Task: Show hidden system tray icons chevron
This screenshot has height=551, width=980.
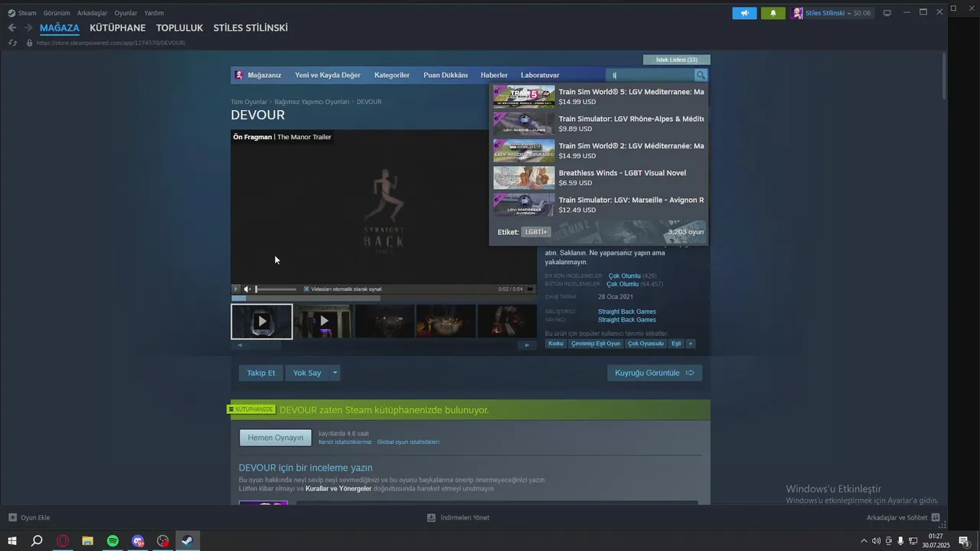Action: [x=864, y=541]
